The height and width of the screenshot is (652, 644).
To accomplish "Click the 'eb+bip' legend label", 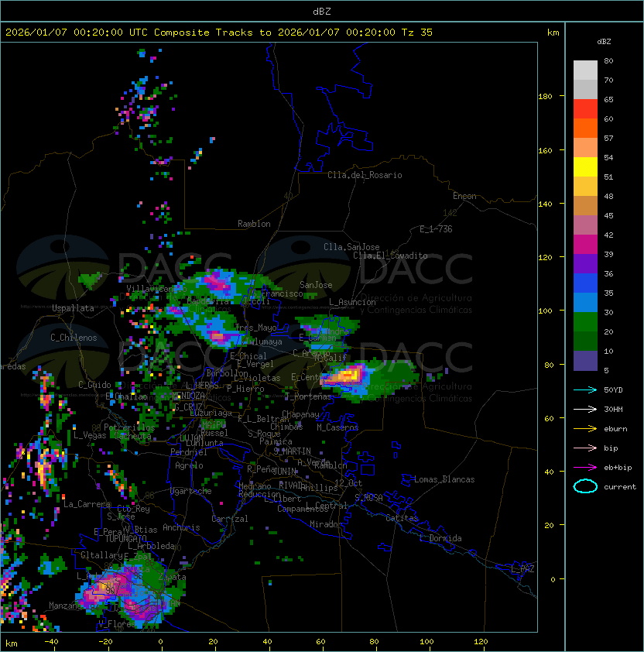I will click(618, 468).
